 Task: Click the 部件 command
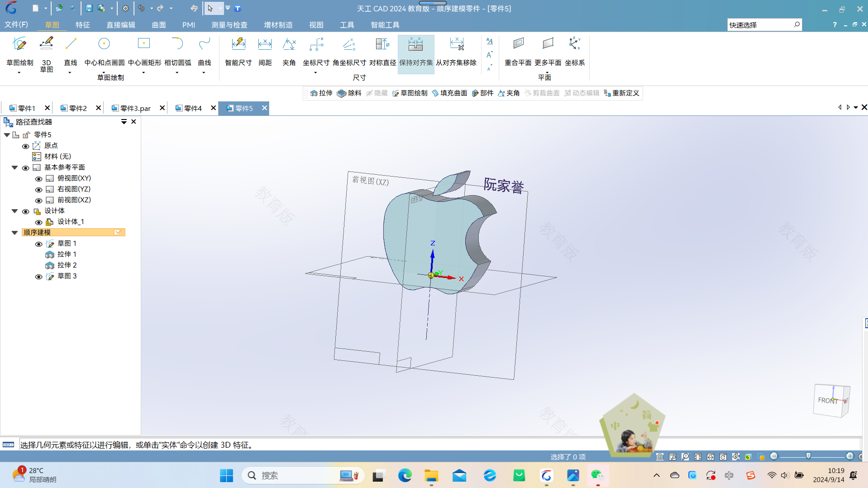click(x=482, y=93)
